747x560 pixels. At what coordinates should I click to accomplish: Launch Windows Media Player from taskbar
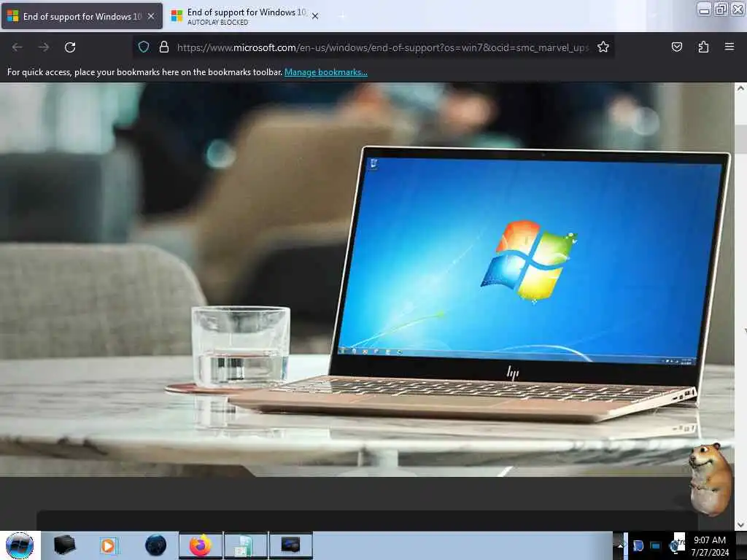[109, 545]
